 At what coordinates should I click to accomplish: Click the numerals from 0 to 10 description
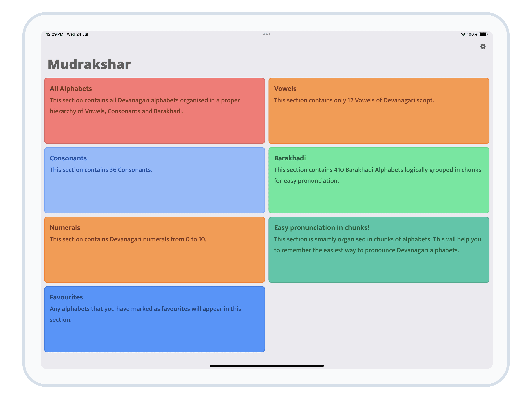coord(128,239)
